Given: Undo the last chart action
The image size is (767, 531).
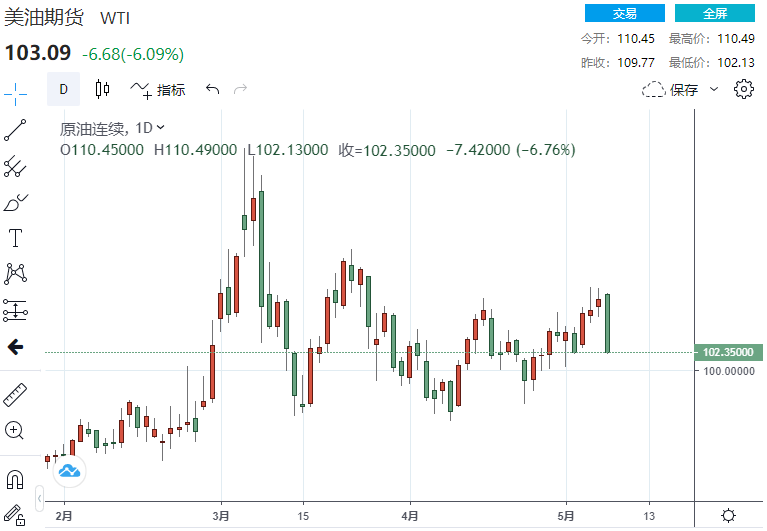Looking at the screenshot, I should (212, 89).
